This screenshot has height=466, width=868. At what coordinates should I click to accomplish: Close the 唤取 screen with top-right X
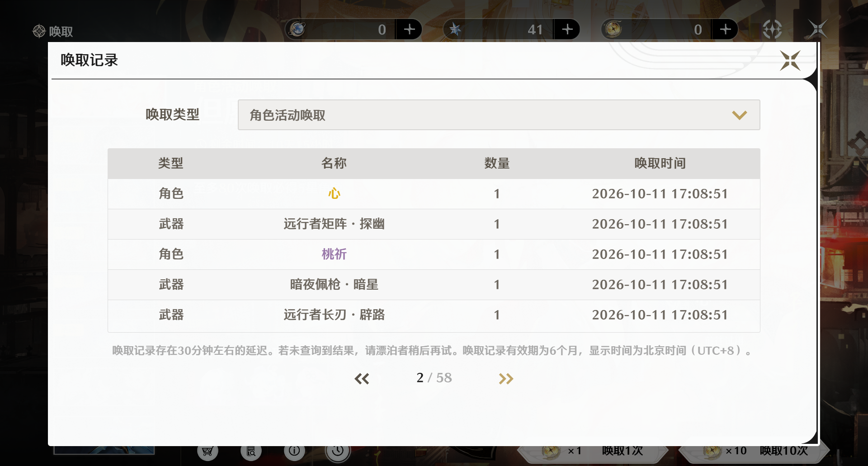pyautogui.click(x=818, y=29)
